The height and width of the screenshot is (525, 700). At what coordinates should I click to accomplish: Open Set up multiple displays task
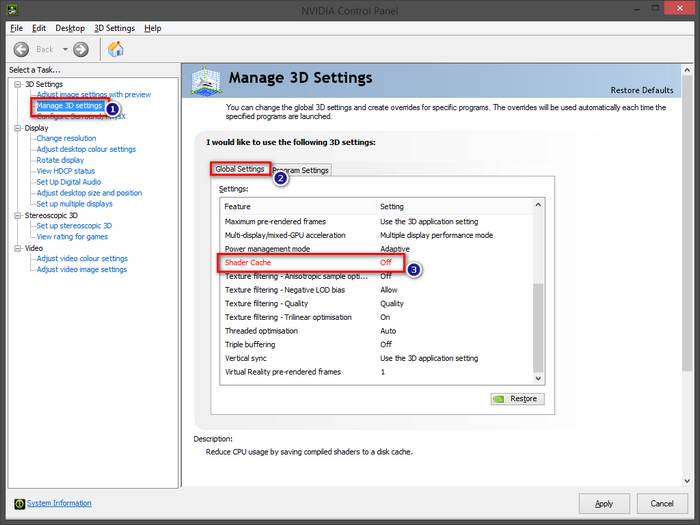75,204
